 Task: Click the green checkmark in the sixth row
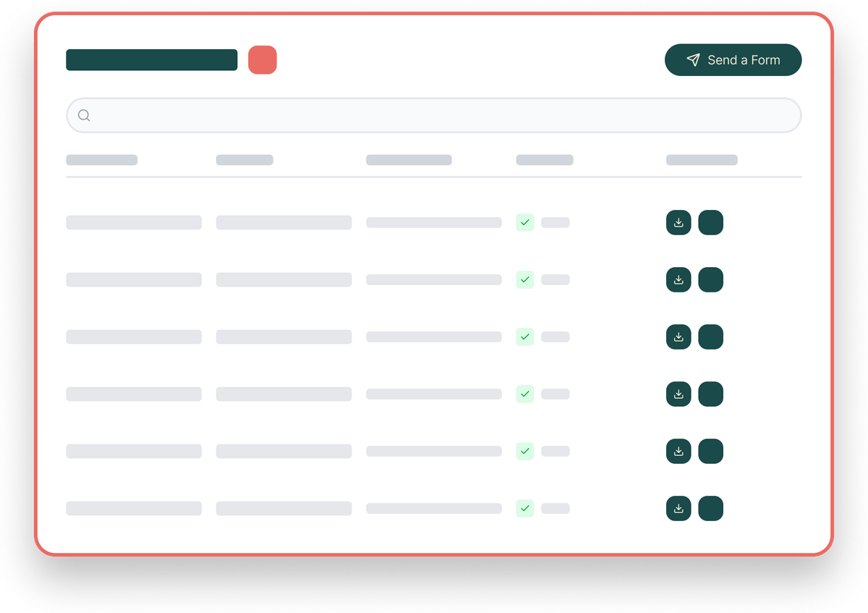pyautogui.click(x=525, y=508)
